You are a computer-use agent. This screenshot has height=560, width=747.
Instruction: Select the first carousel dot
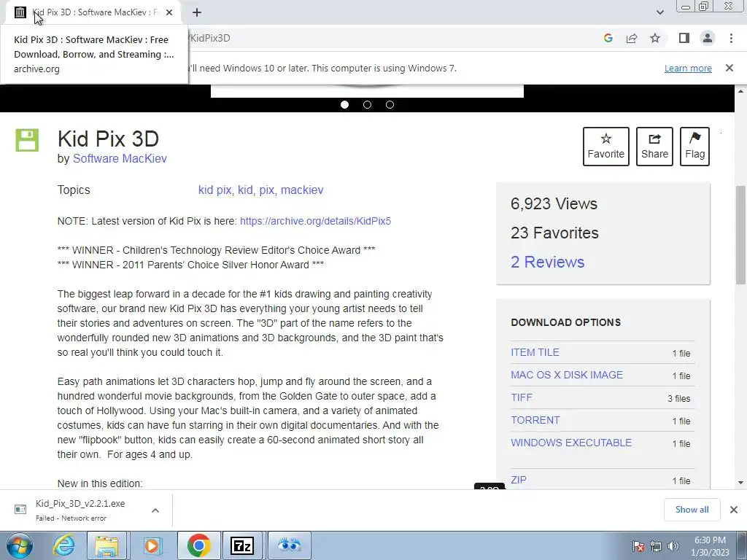[344, 105]
